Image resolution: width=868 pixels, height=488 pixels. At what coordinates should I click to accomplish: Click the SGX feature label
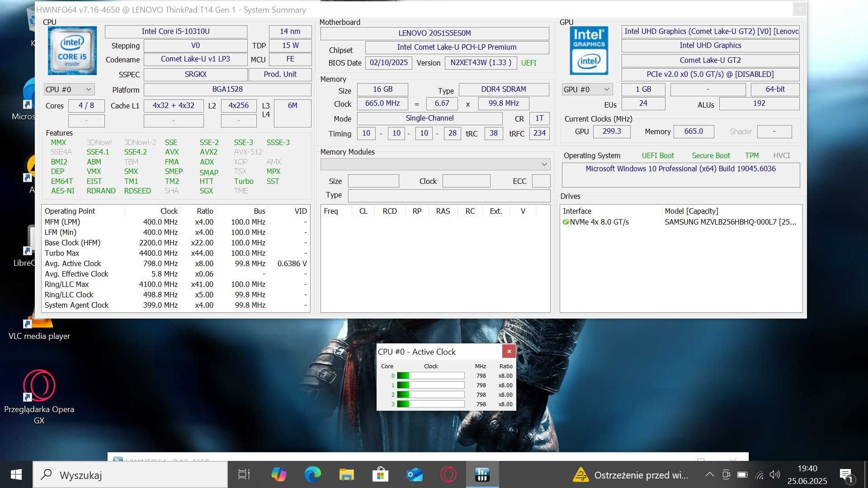coord(206,191)
